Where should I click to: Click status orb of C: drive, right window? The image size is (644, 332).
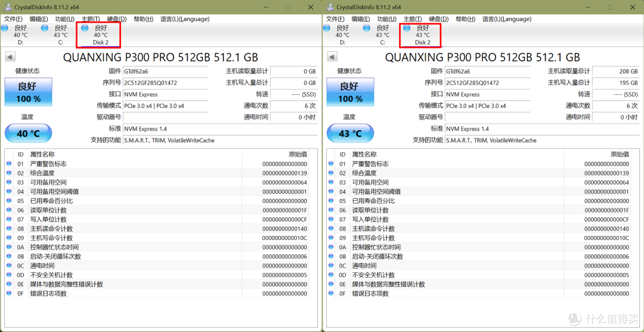[x=367, y=28]
